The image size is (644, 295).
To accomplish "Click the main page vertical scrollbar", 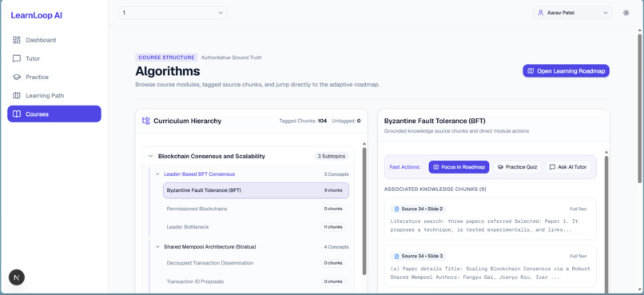I will (639, 109).
